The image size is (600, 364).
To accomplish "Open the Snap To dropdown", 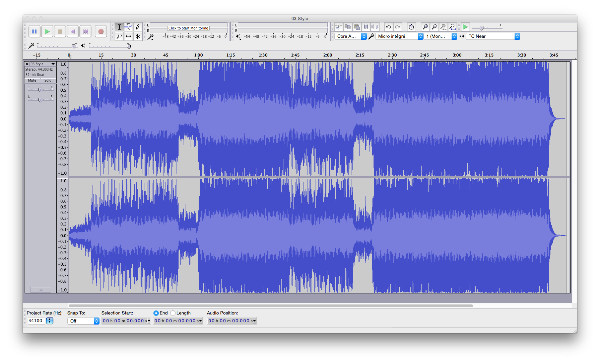I will (x=83, y=321).
